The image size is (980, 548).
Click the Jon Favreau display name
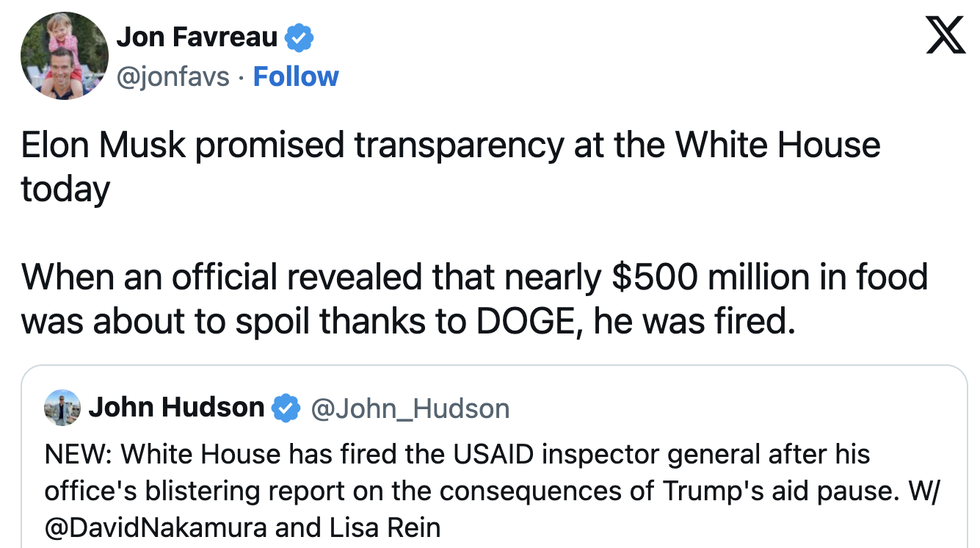pos(197,37)
